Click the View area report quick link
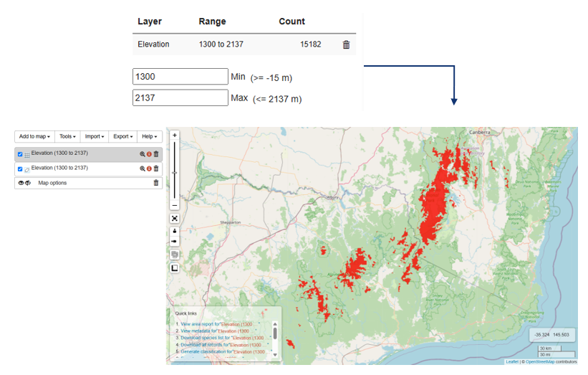 tap(200, 324)
